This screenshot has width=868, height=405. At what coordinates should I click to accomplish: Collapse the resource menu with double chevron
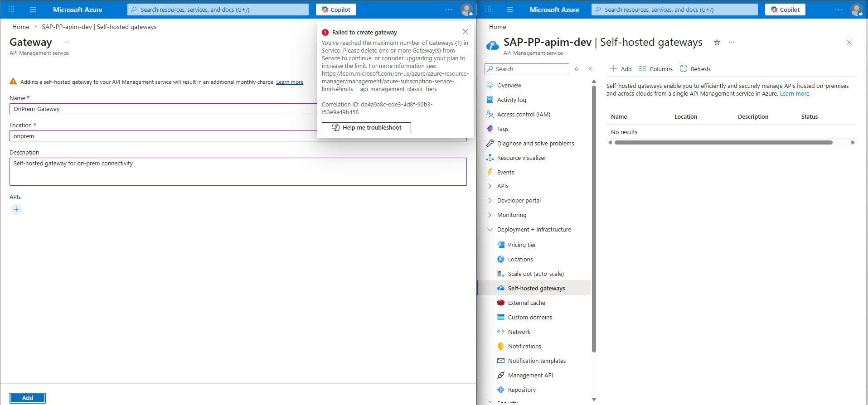tap(590, 69)
